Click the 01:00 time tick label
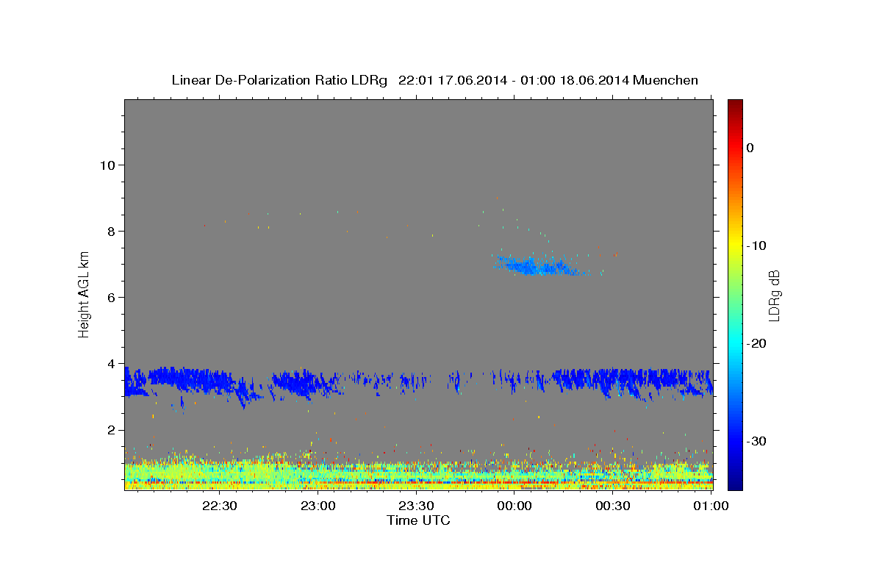The width and height of the screenshot is (882, 588). click(710, 506)
